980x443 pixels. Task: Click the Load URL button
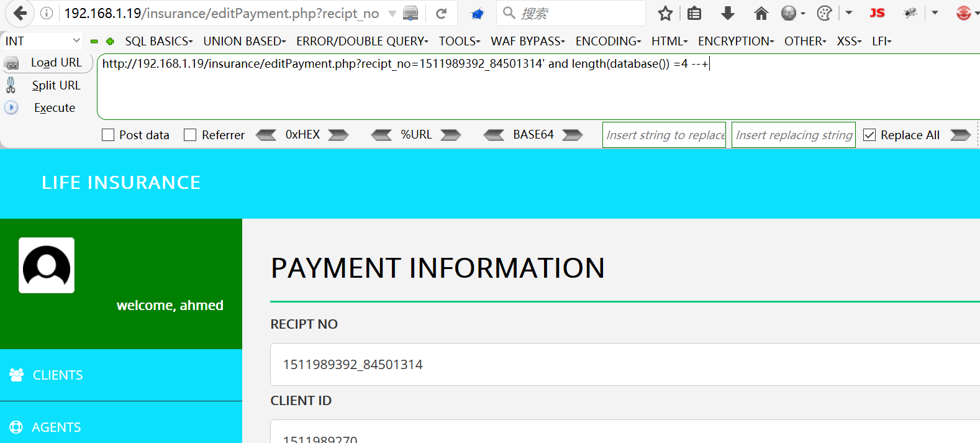[x=57, y=63]
